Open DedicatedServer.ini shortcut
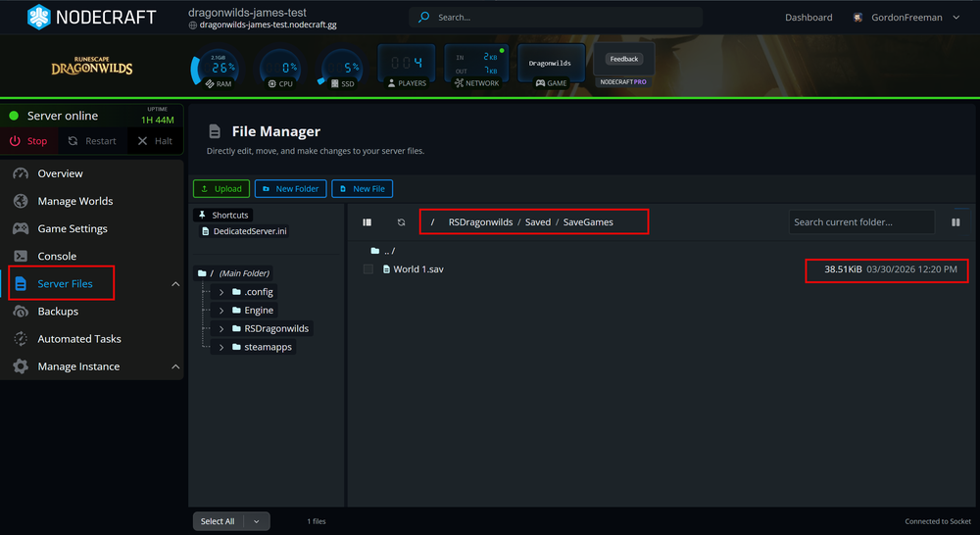The image size is (980, 535). (x=244, y=231)
